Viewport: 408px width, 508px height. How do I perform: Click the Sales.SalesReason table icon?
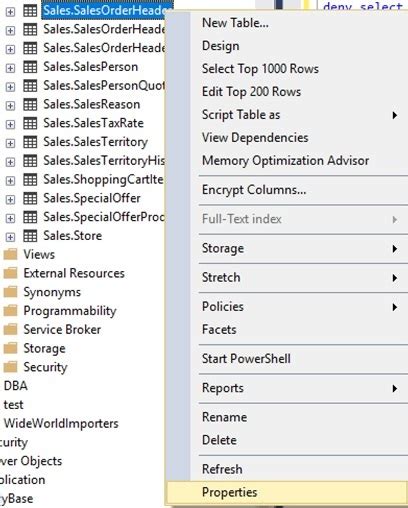(30, 105)
